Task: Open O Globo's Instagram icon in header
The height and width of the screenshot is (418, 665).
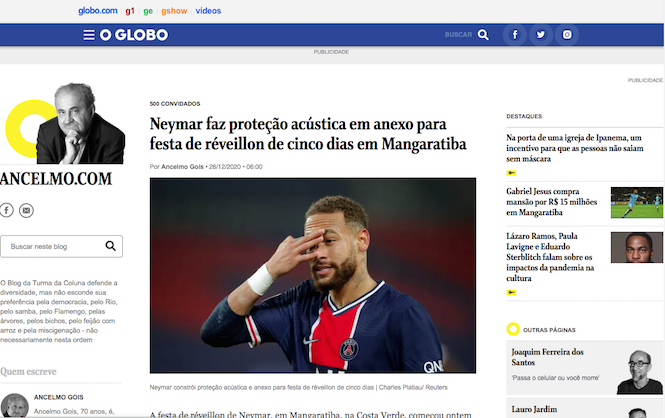Action: point(567,35)
